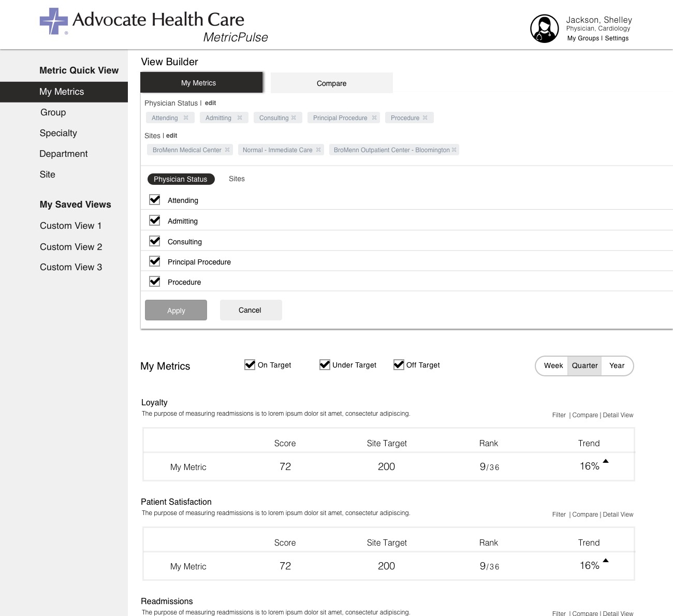Viewport: 673px width, 616px height.
Task: Remove the Admitting tag with x icon
Action: pyautogui.click(x=240, y=118)
